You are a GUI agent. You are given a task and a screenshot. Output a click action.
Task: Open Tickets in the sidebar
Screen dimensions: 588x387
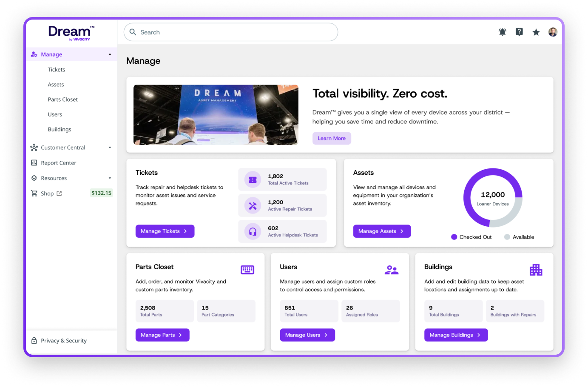click(56, 69)
